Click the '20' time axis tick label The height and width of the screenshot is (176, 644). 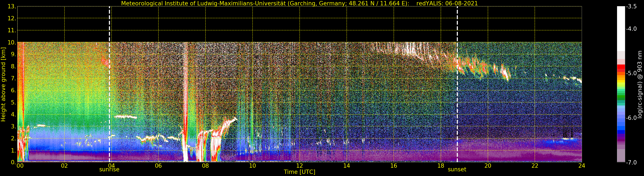[488, 166]
